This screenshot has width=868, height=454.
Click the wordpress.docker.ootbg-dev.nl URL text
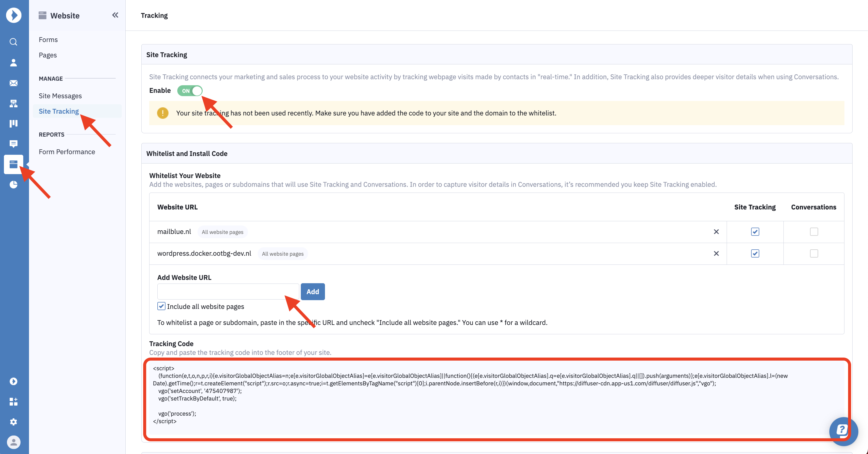click(204, 253)
